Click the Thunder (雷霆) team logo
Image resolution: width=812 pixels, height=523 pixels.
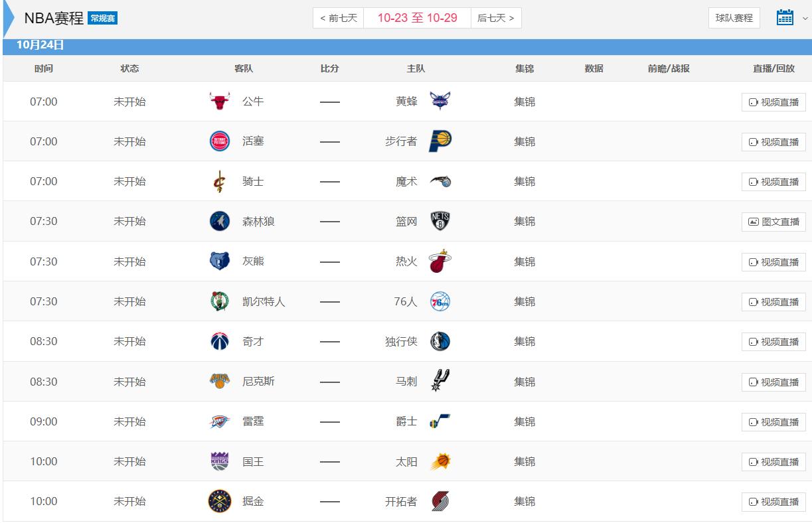tap(220, 421)
